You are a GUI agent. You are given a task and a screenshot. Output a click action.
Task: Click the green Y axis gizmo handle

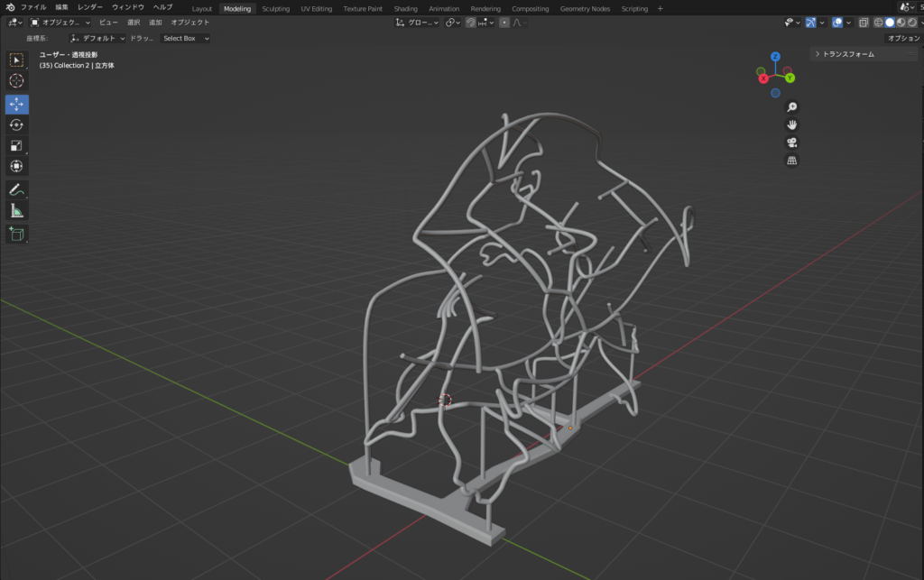pyautogui.click(x=790, y=78)
